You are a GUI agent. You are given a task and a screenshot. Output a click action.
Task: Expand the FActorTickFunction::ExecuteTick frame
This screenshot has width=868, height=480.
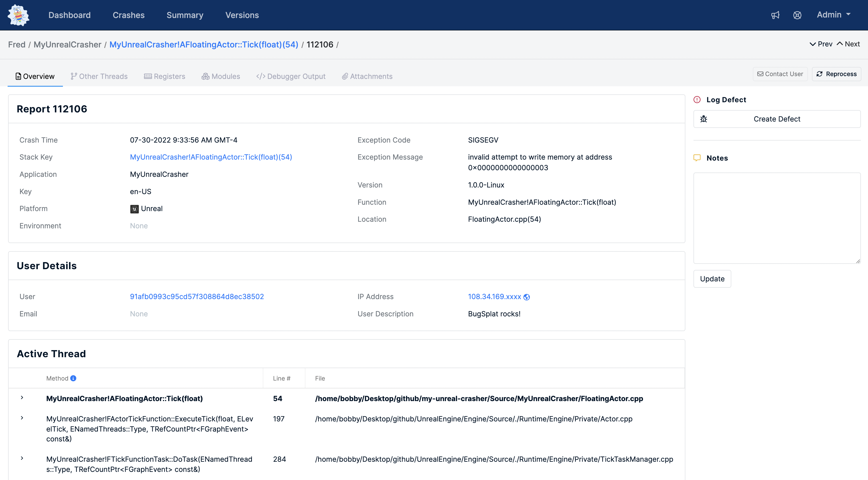[x=22, y=418]
